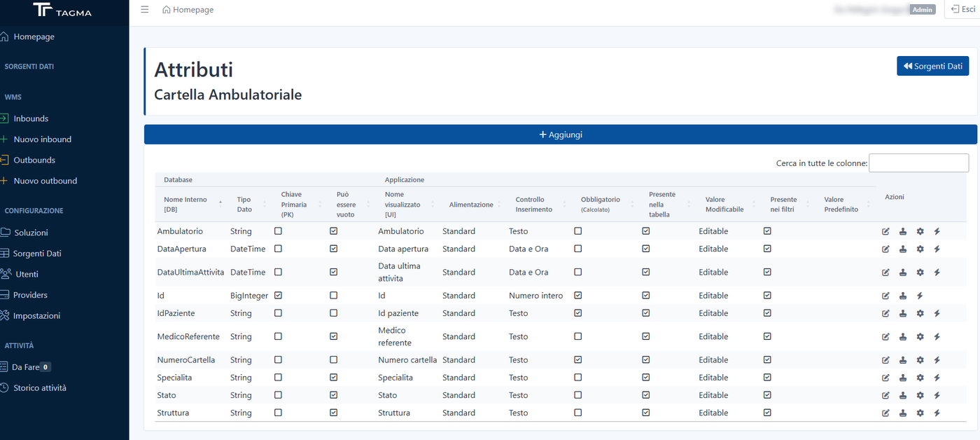The height and width of the screenshot is (440, 980).
Task: Click the lightning bolt icon for the Specialita row
Action: coord(937,378)
